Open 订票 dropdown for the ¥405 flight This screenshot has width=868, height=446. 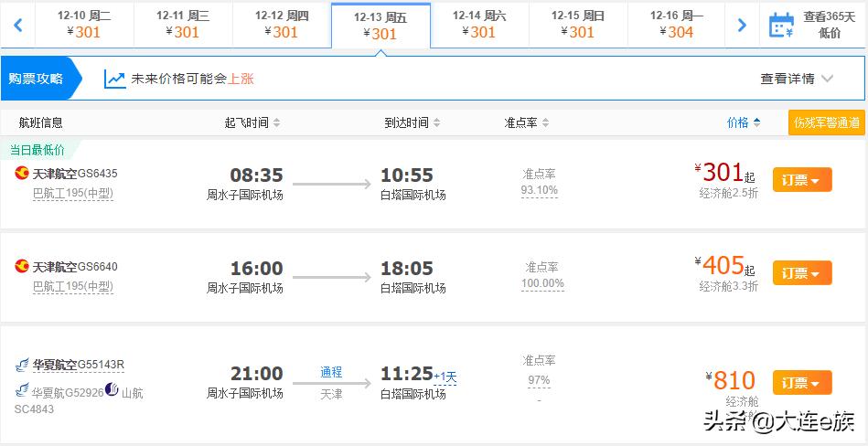pos(802,273)
